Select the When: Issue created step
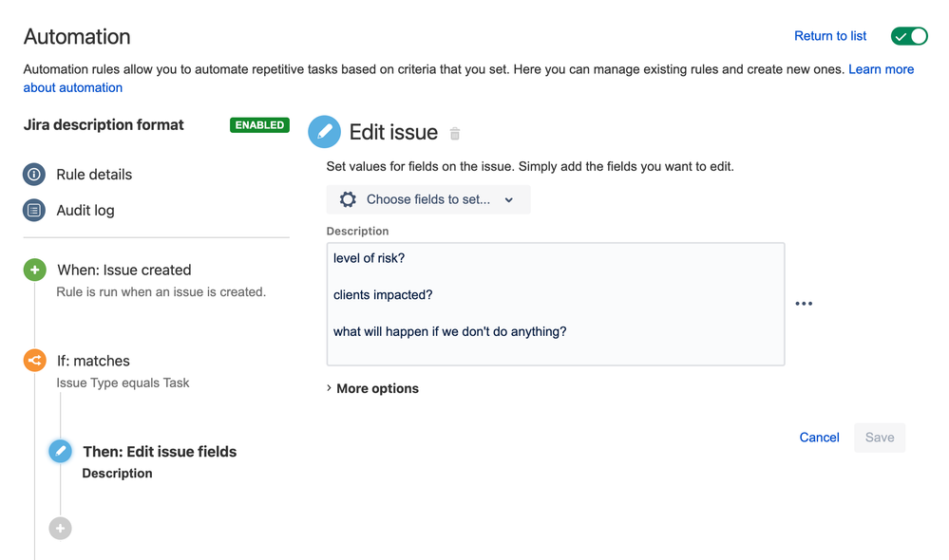949x560 pixels. [x=124, y=270]
